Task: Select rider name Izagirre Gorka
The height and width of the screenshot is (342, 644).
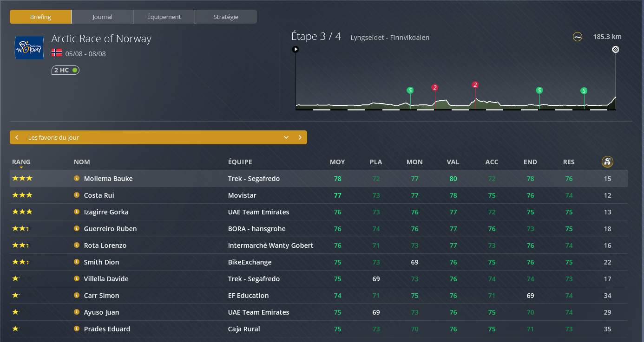Action: coord(106,212)
